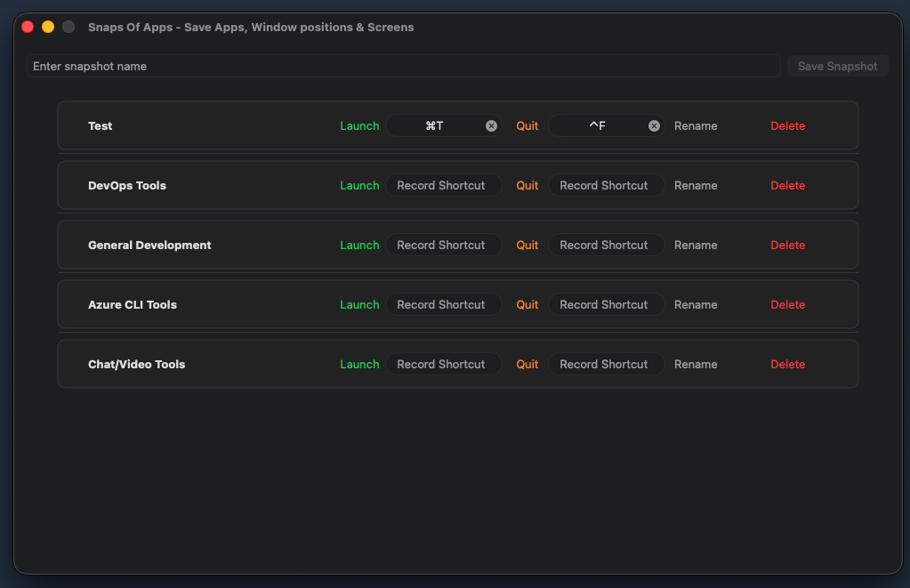Image resolution: width=910 pixels, height=588 pixels.
Task: Quit the Azure CLI Tools snapshot
Action: pos(527,304)
